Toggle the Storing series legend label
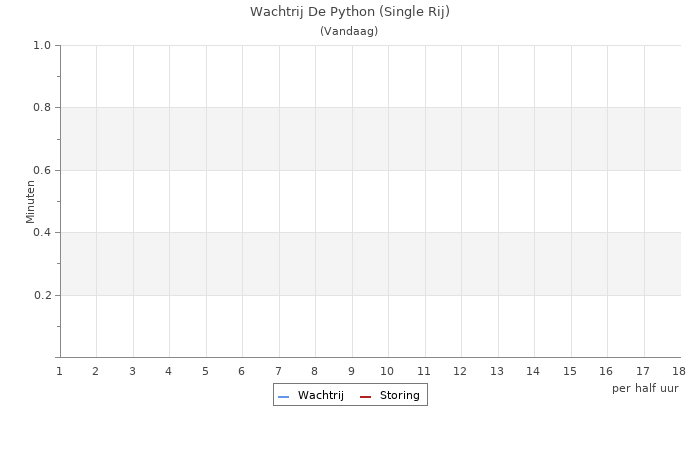 [x=399, y=396]
